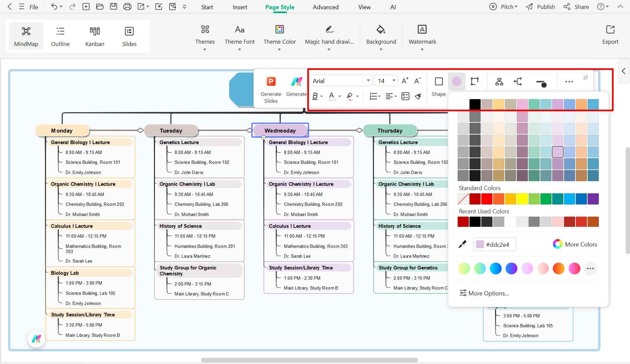Screen dimensions: 630x364
Task: Click the Share button
Action: click(576, 7)
